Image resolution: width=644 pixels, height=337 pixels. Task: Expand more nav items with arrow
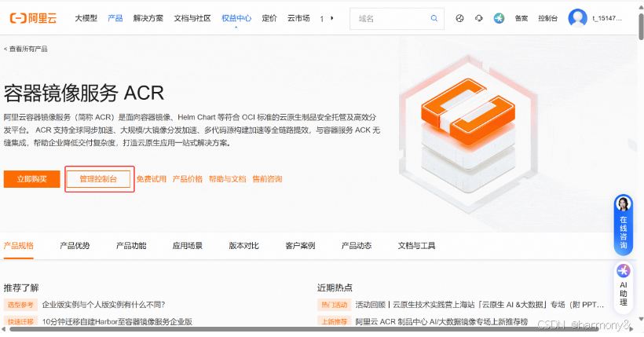pyautogui.click(x=332, y=18)
